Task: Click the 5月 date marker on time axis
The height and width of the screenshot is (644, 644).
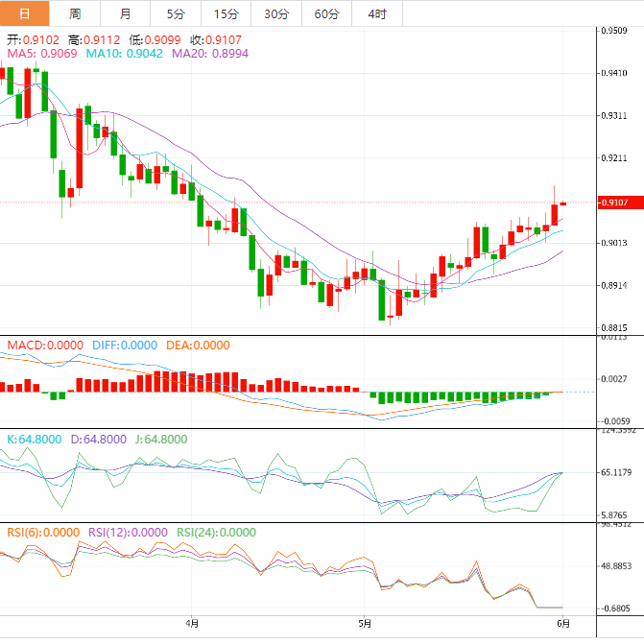Action: (x=364, y=624)
